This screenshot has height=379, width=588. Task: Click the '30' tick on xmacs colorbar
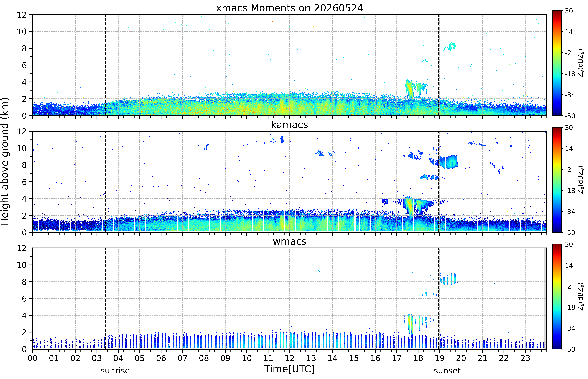(x=569, y=11)
